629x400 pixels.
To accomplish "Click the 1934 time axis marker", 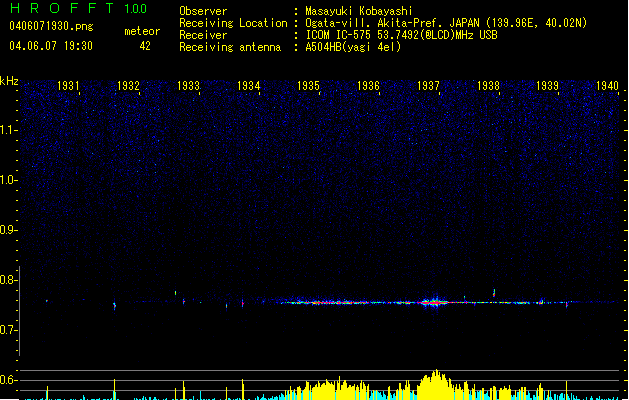I will (248, 86).
